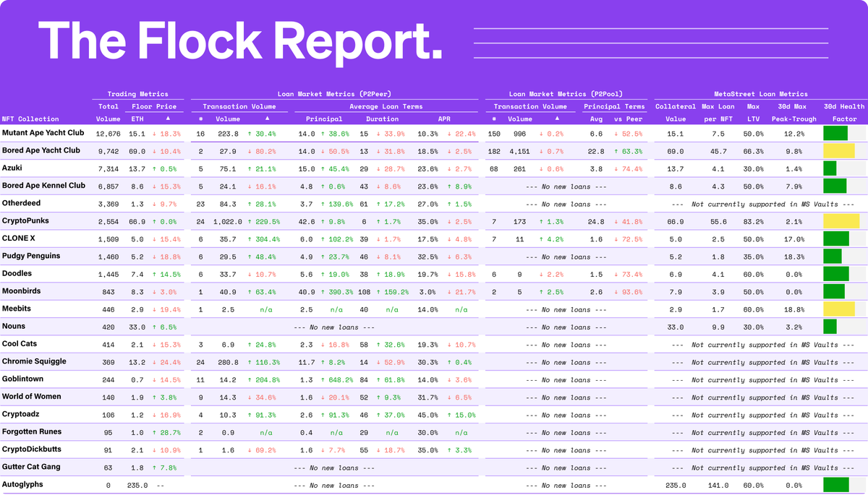Click the Duration column header

click(382, 119)
